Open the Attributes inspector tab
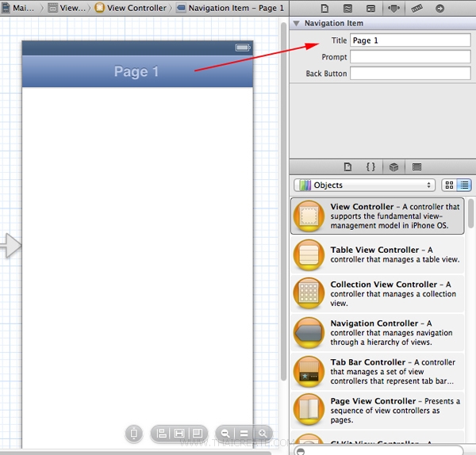 [x=393, y=8]
